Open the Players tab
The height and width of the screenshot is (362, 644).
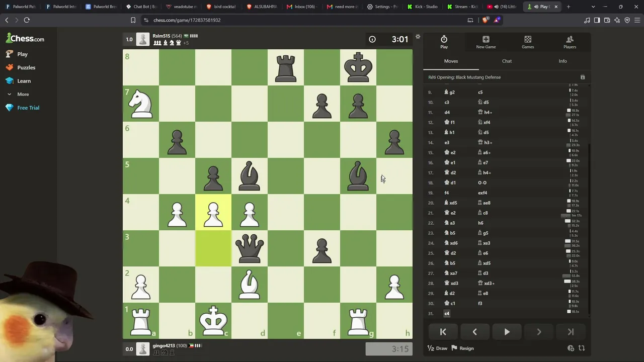[570, 42]
